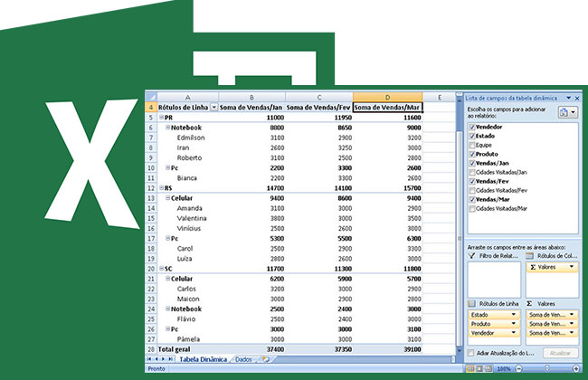This screenshot has height=380, width=588.
Task: Collapse the PR state group
Action: (162, 118)
